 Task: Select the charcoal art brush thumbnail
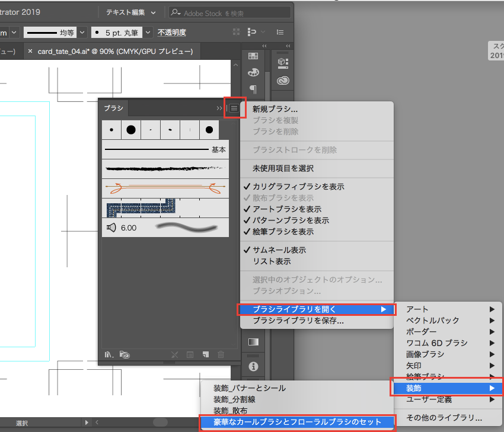tap(165, 168)
